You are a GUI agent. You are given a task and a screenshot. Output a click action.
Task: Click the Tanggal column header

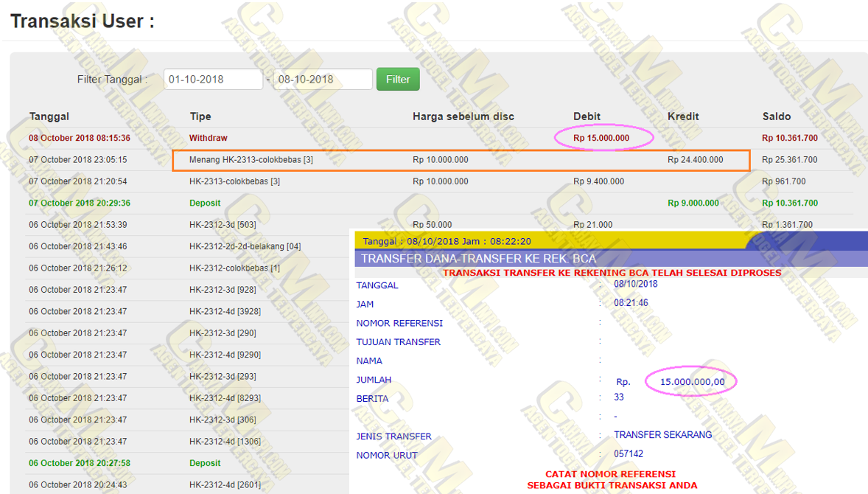[49, 116]
